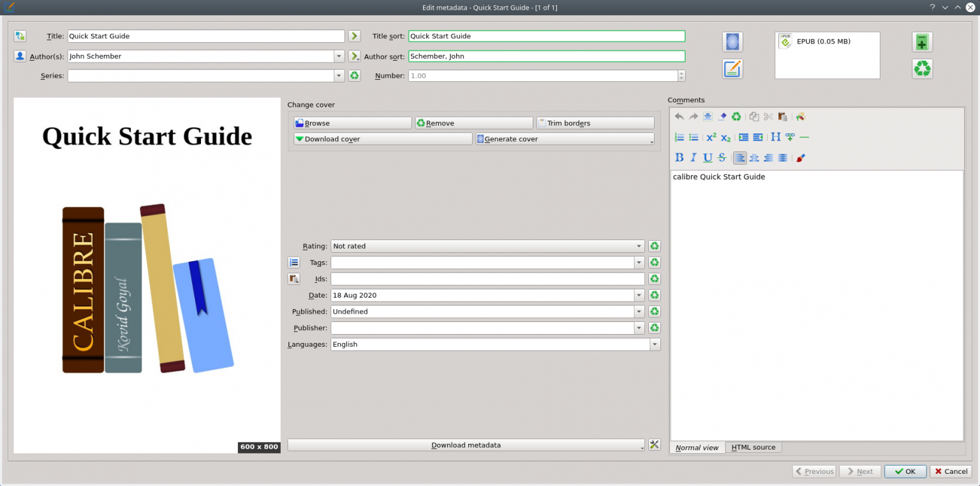The width and height of the screenshot is (980, 486).
Task: Open the Rating dropdown
Action: [487, 246]
